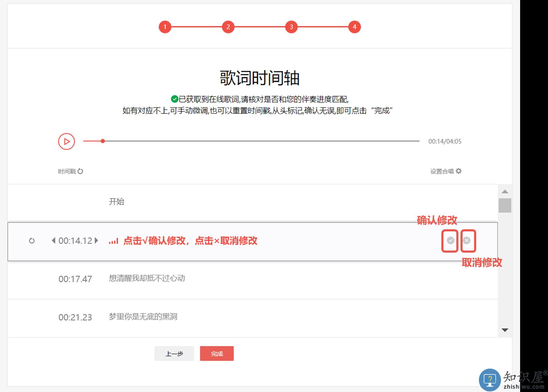The height and width of the screenshot is (392, 548).
Task: Select step 4 circle
Action: [354, 27]
